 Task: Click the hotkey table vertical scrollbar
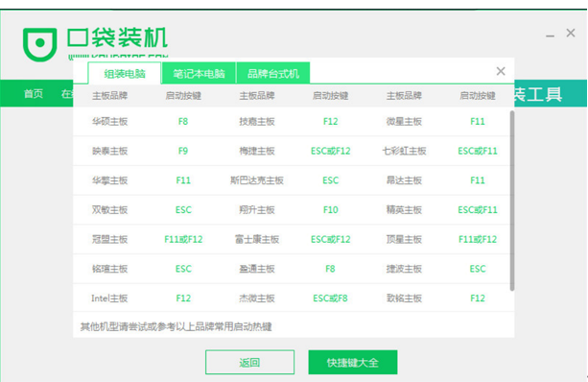pyautogui.click(x=512, y=201)
